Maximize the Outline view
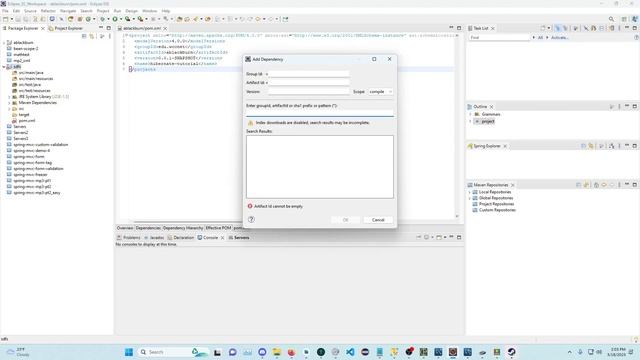 click(635, 107)
